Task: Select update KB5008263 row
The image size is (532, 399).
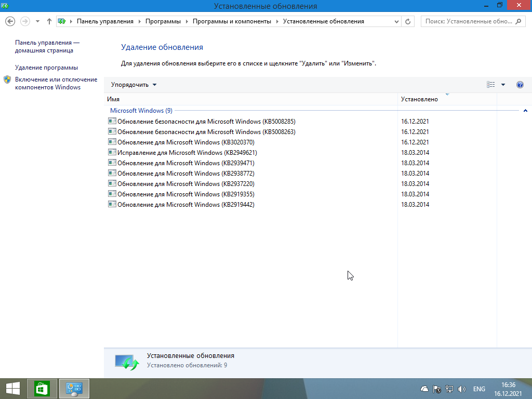Action: 300,131
